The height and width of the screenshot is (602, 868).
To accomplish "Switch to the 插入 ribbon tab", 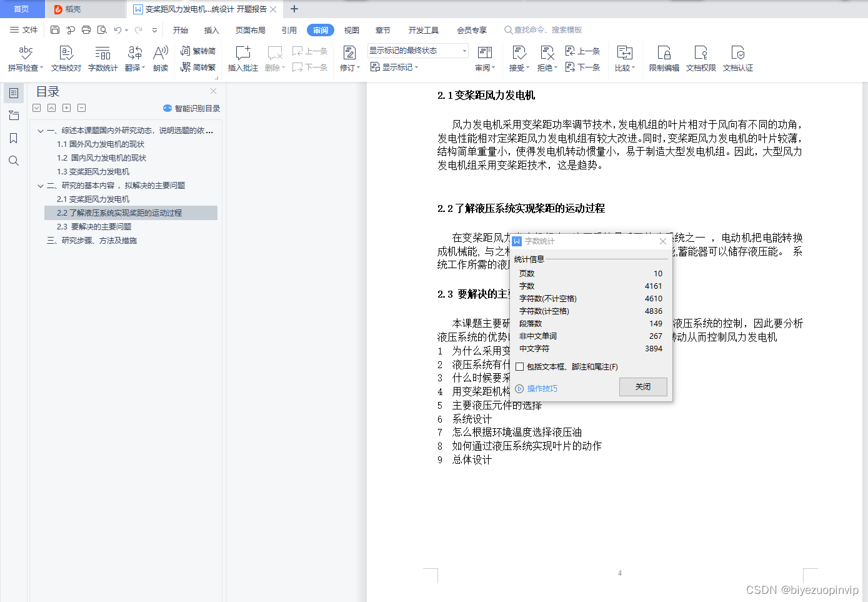I will (x=212, y=30).
